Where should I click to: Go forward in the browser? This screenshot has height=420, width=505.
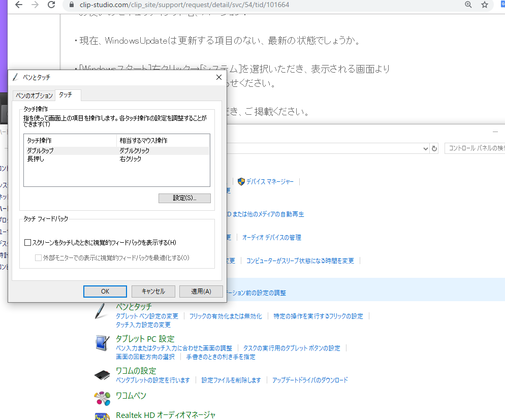35,5
